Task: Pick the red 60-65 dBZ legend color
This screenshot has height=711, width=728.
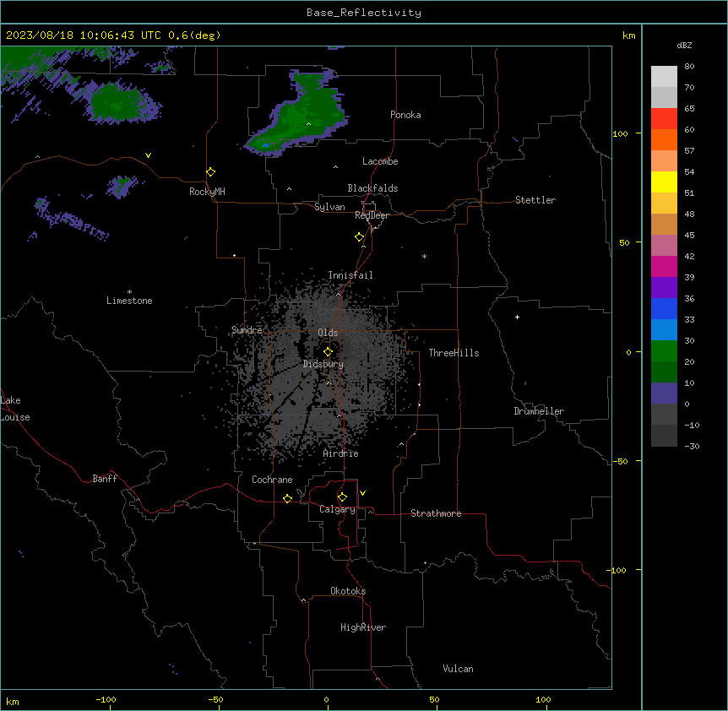Action: click(664, 119)
